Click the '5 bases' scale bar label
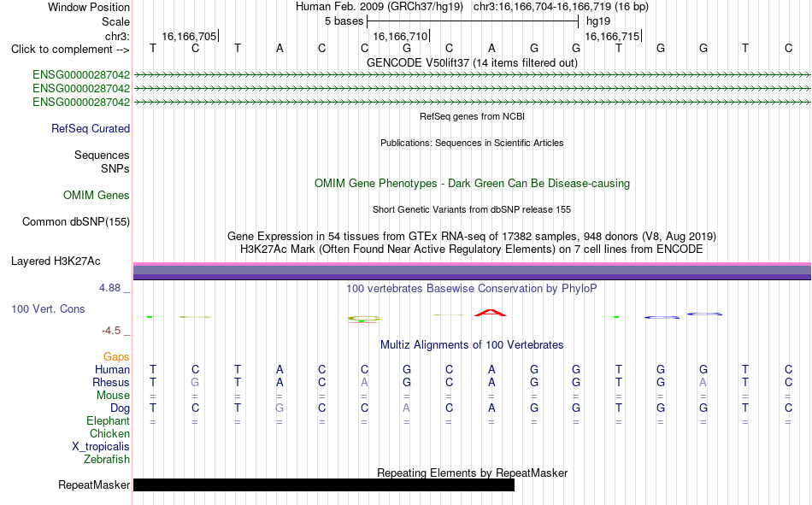The height and width of the screenshot is (505, 812). [x=344, y=21]
